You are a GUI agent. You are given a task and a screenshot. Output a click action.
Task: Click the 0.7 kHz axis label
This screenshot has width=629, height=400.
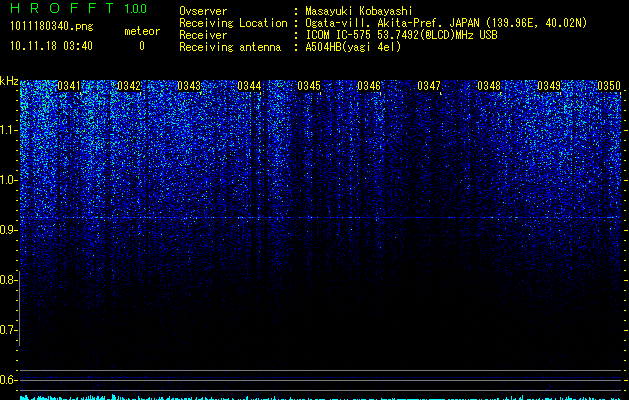click(6, 330)
